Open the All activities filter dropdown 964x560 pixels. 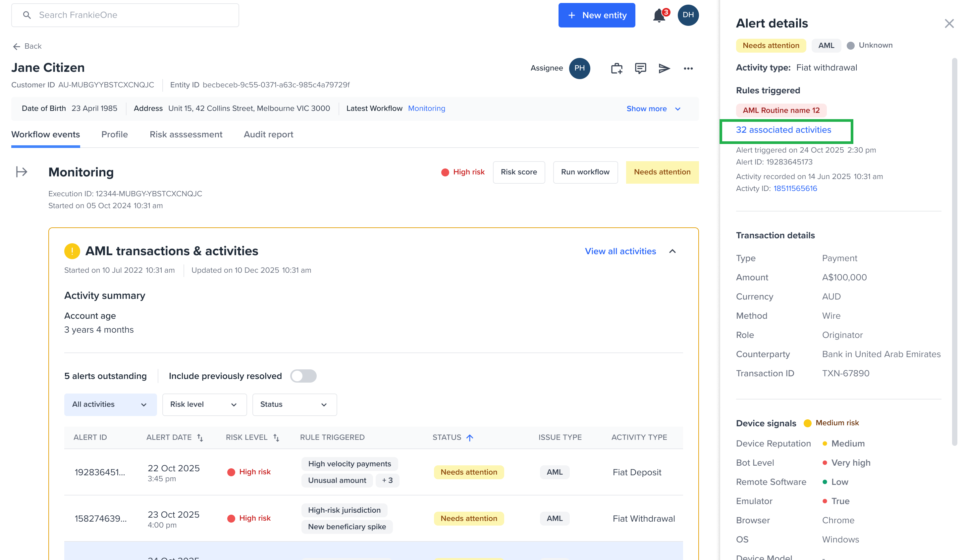point(110,404)
